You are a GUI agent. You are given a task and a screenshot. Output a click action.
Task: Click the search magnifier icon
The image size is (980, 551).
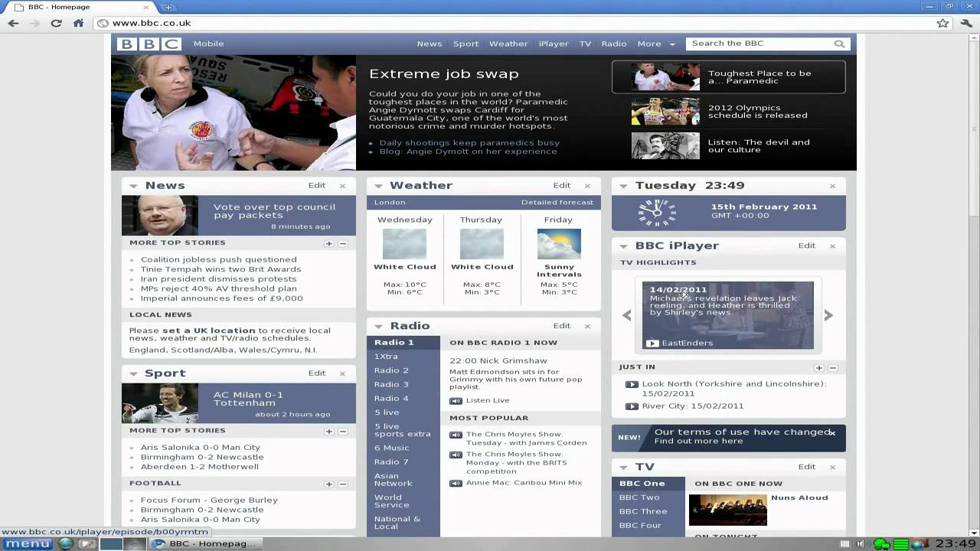point(839,44)
